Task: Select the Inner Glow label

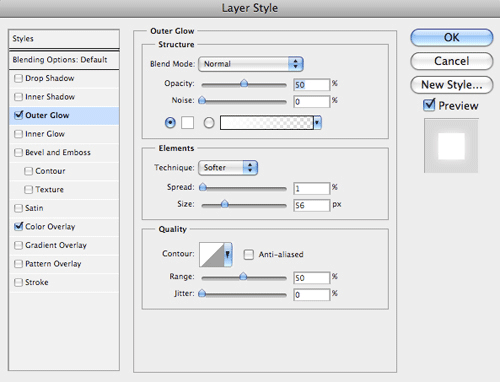Action: pos(45,134)
